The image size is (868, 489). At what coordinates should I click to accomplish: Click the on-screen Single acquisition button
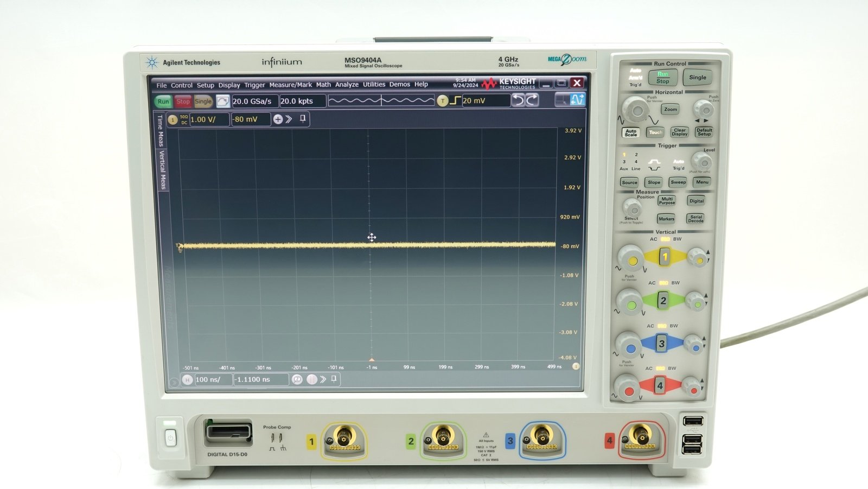(x=203, y=101)
